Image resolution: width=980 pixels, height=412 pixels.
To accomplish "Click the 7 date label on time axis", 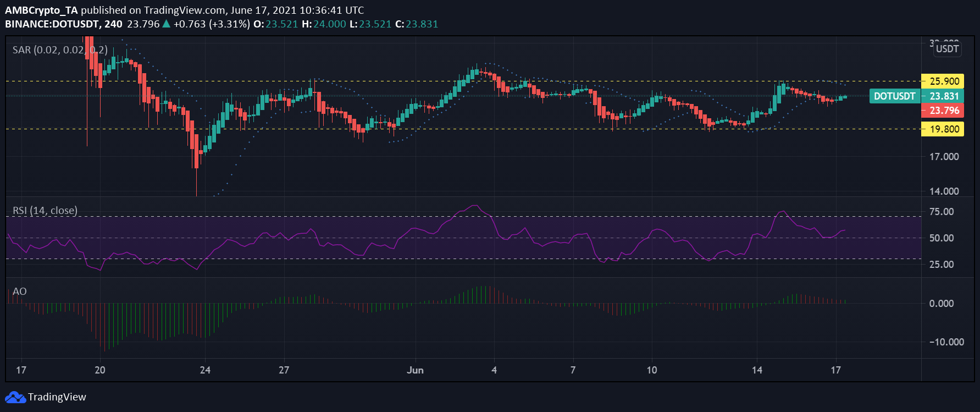I will pos(573,370).
